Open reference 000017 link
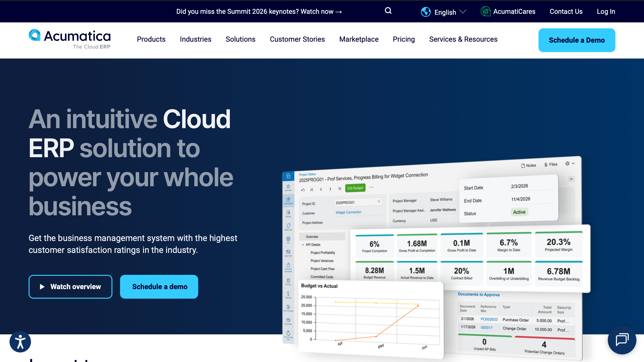 pos(486,327)
